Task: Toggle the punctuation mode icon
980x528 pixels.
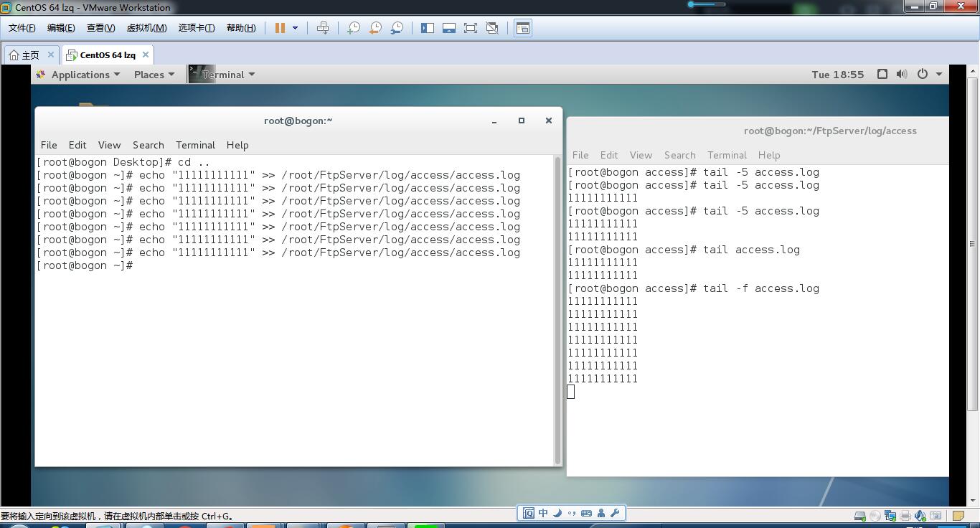Action: pos(572,513)
